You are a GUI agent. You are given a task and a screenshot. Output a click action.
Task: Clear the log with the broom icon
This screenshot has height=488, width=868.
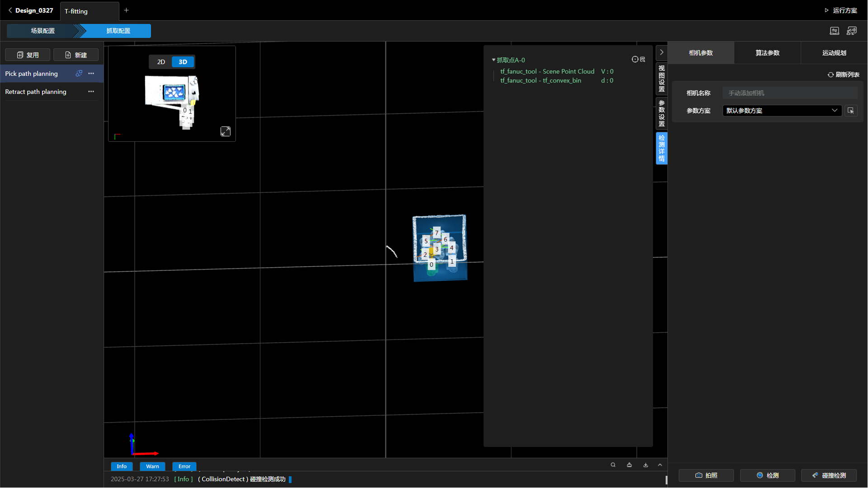629,465
